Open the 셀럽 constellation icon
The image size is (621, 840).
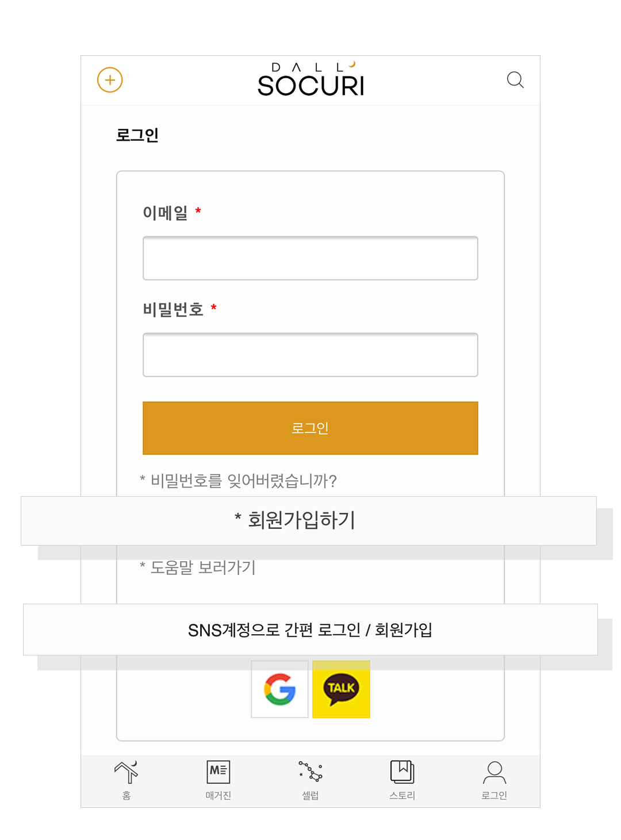click(x=310, y=772)
